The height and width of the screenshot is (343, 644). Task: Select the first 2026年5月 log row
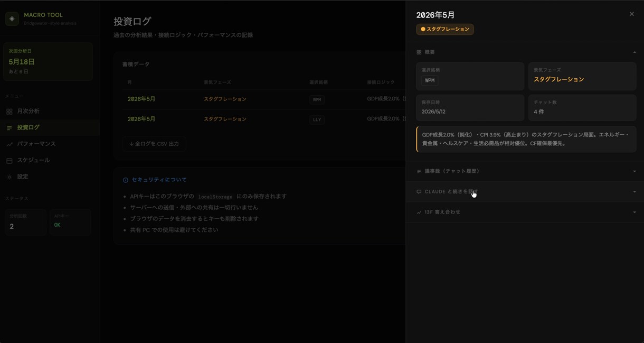point(264,99)
